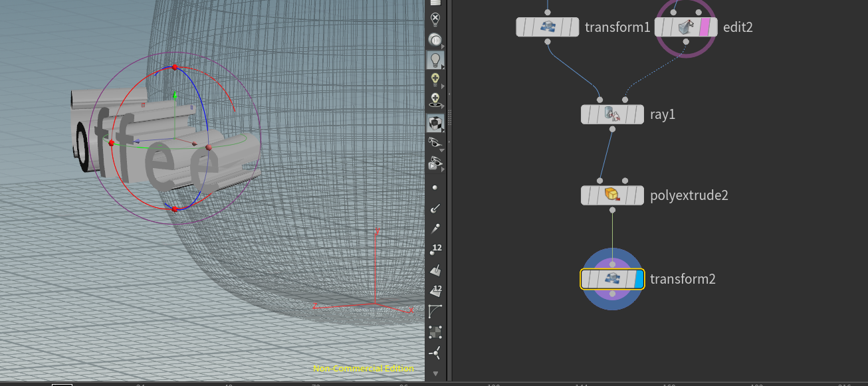Image resolution: width=868 pixels, height=386 pixels.
Task: Click the timeline playbar below the viewport
Action: pyautogui.click(x=199, y=383)
